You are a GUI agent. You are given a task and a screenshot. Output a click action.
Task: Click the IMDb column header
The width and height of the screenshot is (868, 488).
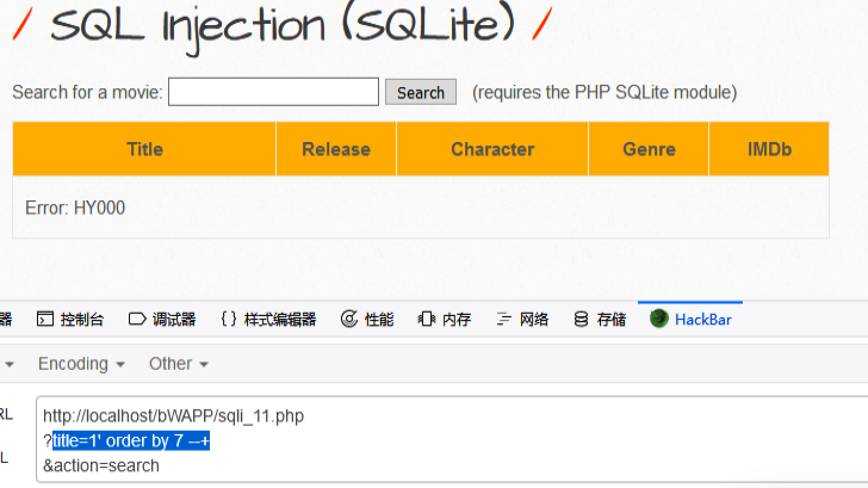[769, 149]
